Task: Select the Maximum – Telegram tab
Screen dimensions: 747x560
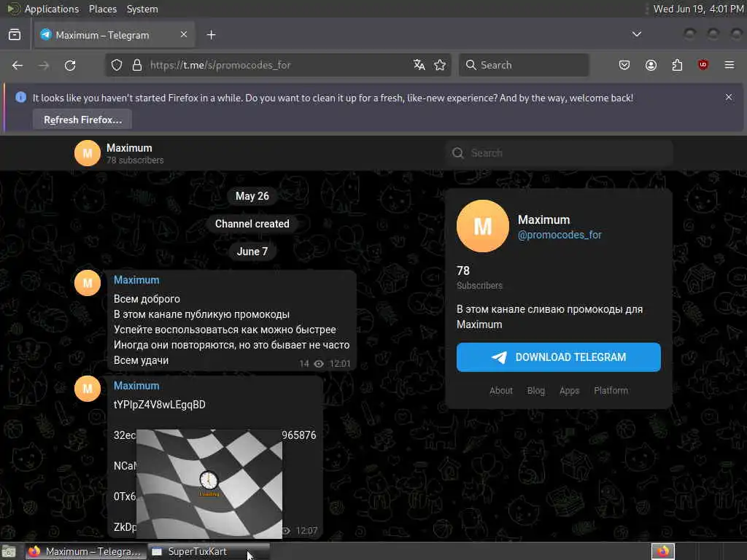Action: click(115, 35)
